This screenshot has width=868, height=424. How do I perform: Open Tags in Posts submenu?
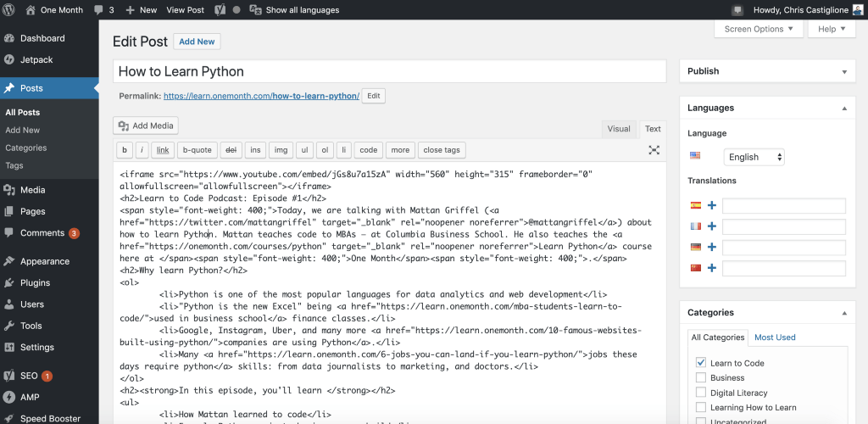[x=14, y=165]
